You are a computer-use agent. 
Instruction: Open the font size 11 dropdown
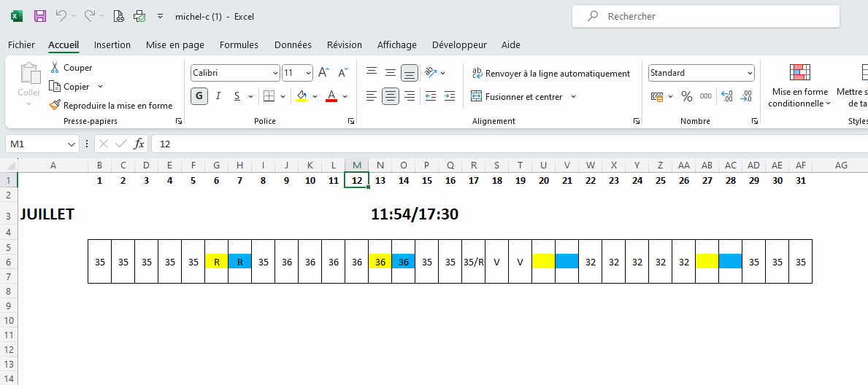pos(308,72)
